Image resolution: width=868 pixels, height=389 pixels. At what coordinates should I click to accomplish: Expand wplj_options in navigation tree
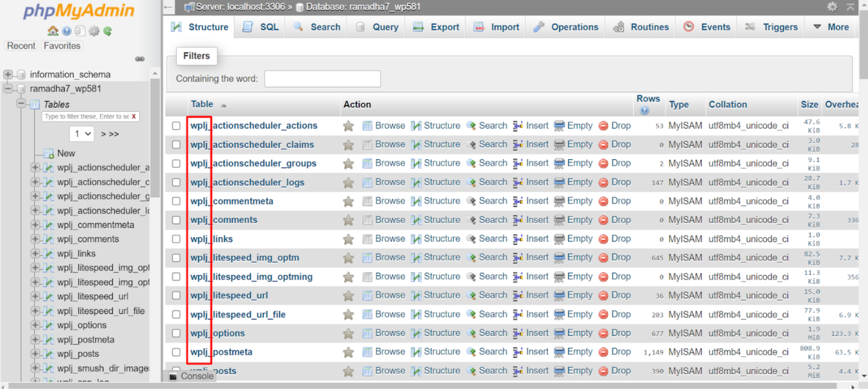click(x=35, y=325)
